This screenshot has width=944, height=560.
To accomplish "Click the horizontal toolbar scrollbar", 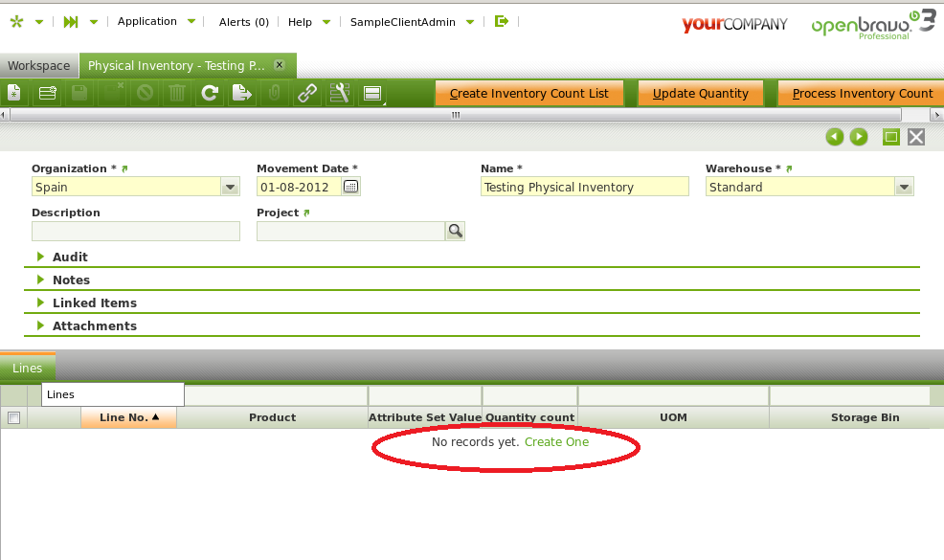I will (456, 115).
